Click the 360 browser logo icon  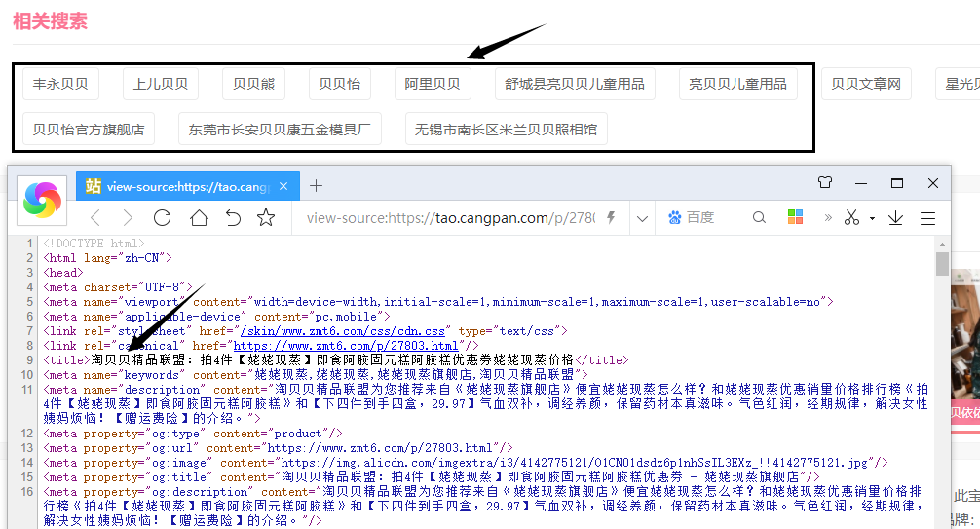(42, 200)
